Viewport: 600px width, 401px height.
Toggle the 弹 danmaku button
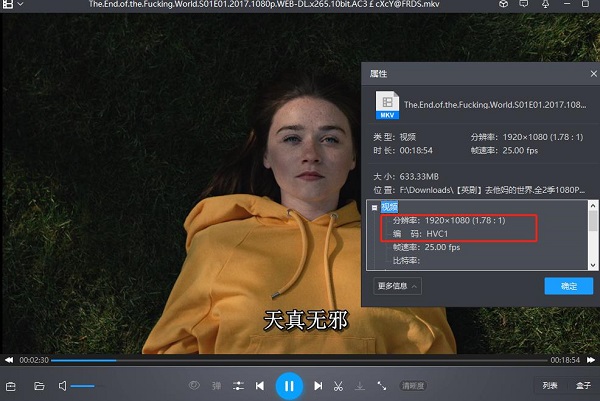217,386
